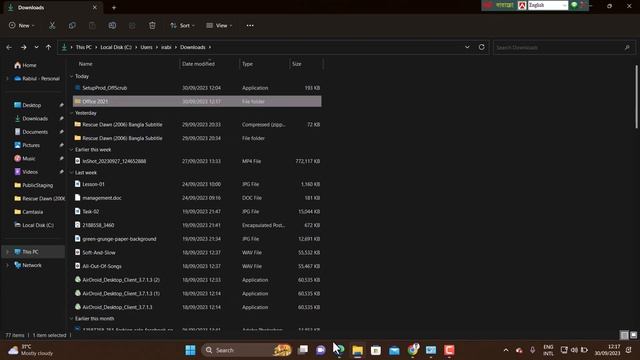The width and height of the screenshot is (640, 360).
Task: Sort by Date modified column header
Action: pyautogui.click(x=198, y=64)
